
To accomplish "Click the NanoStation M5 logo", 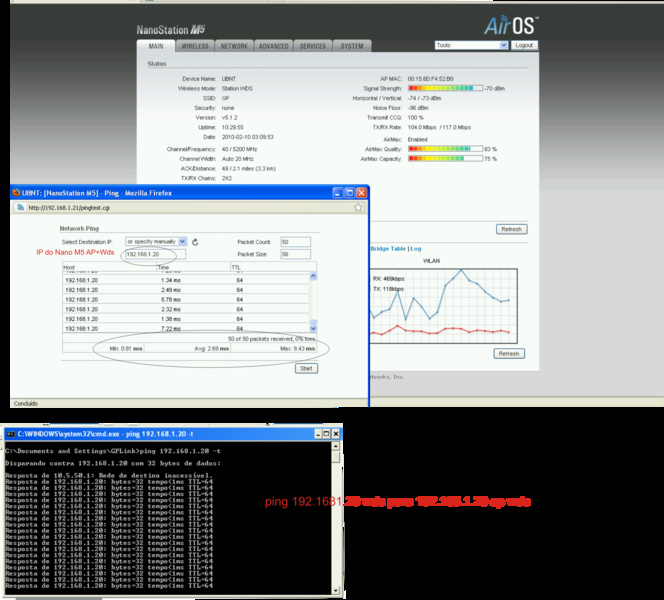I will 171,30.
